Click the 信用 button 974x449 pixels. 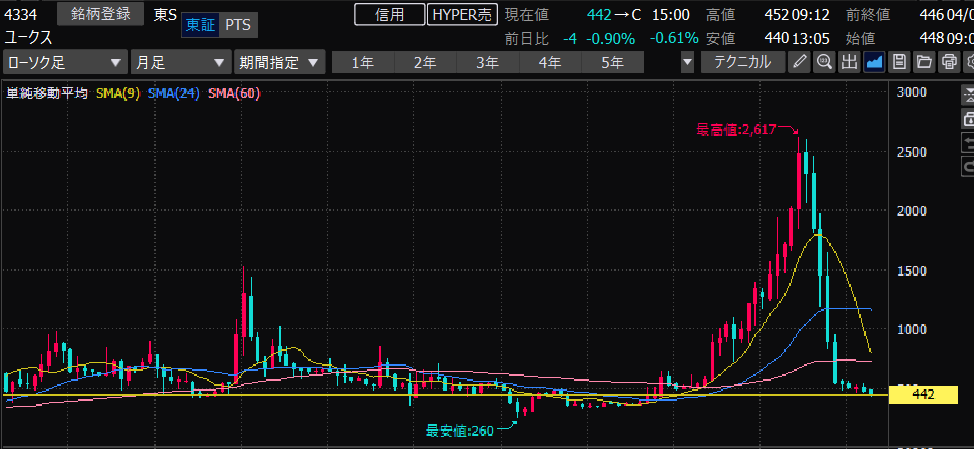[389, 15]
